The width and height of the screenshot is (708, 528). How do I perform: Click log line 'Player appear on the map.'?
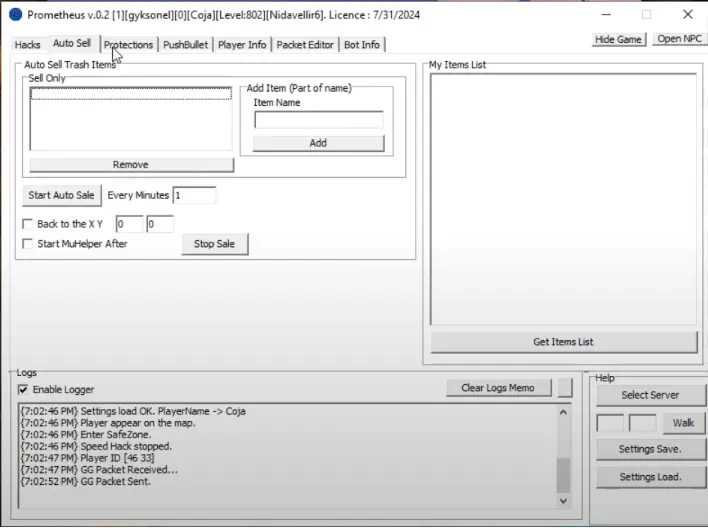pos(108,423)
